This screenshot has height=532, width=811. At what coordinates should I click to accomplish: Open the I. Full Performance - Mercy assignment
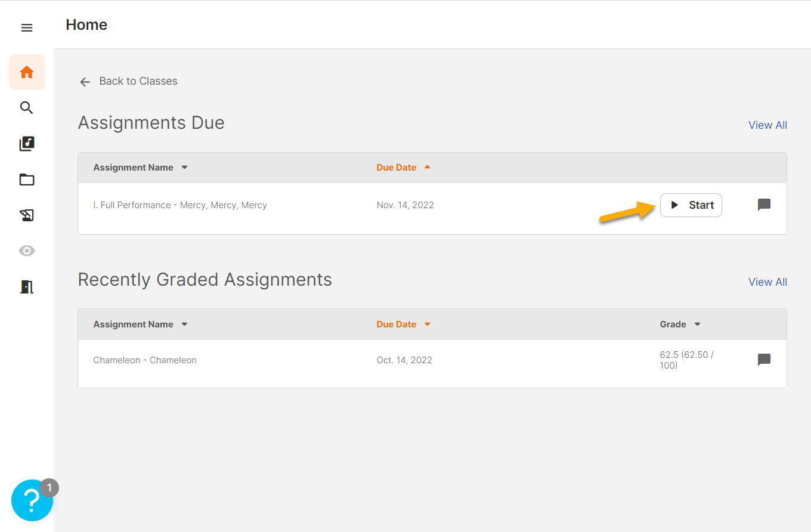pyautogui.click(x=180, y=205)
